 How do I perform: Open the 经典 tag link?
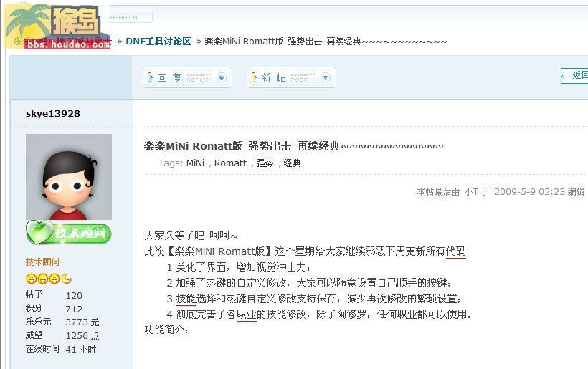coord(292,163)
